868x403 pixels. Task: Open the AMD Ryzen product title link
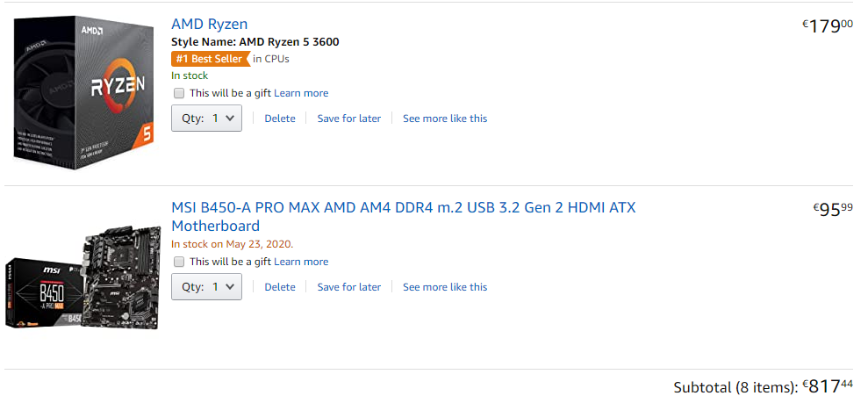[209, 24]
